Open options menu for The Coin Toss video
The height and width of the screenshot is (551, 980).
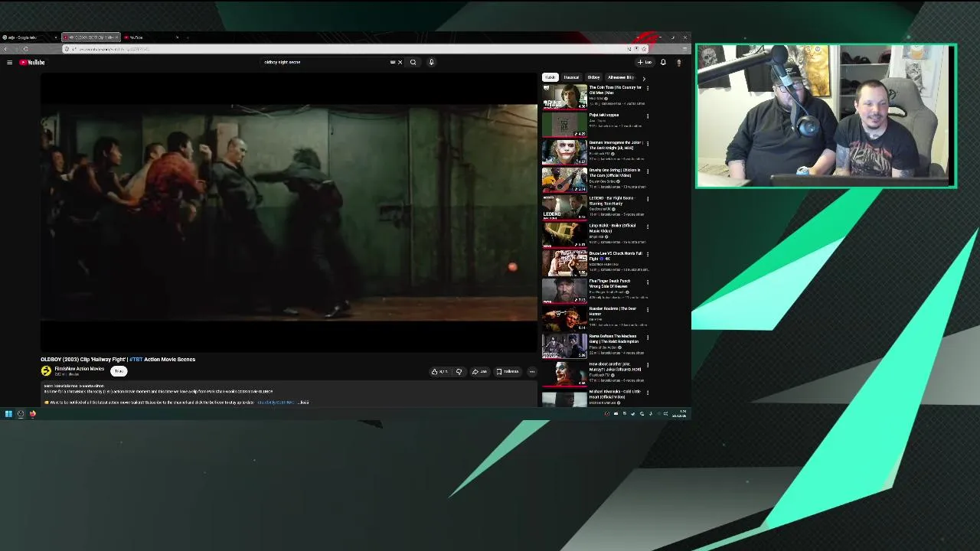[648, 88]
